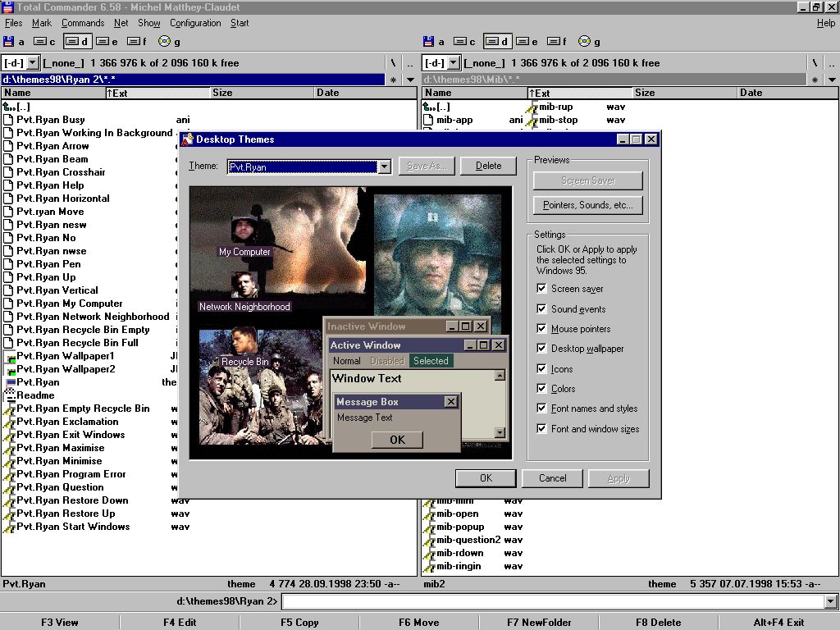Viewport: 840px width, 630px height.
Task: Click the Pointers, Sounds, etc. button
Action: click(587, 205)
